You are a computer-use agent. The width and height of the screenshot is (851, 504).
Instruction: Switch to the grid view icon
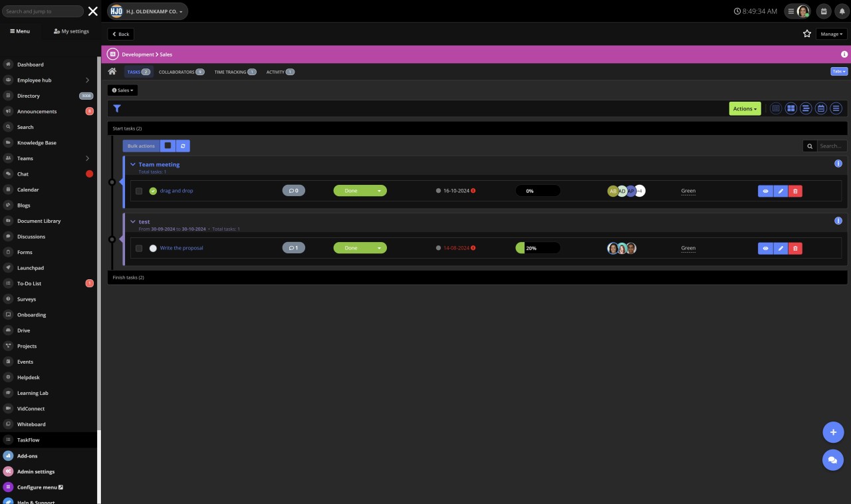[790, 108]
